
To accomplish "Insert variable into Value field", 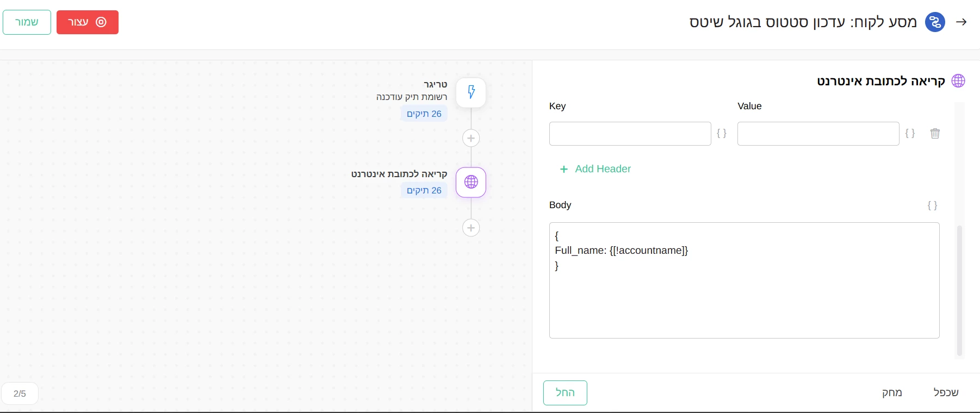I will pos(910,134).
